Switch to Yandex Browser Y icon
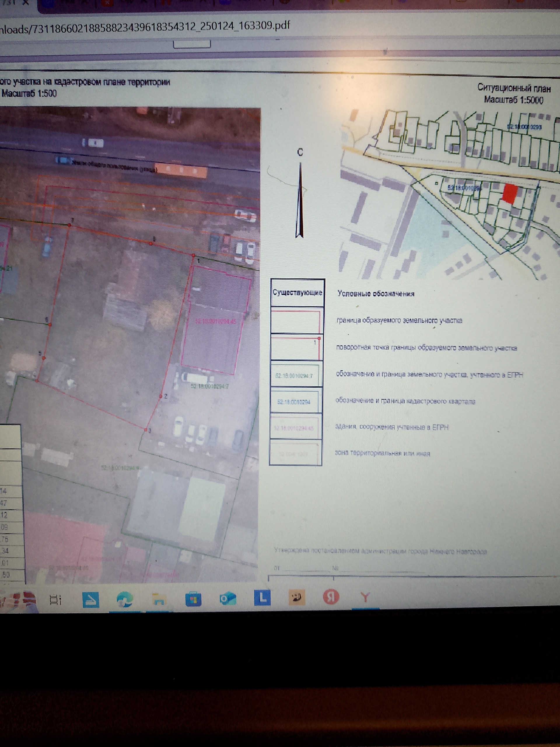The height and width of the screenshot is (747, 560). pos(365,597)
